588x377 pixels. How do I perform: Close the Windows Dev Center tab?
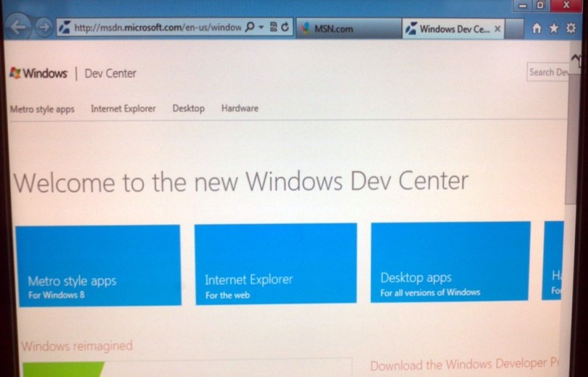(x=498, y=29)
